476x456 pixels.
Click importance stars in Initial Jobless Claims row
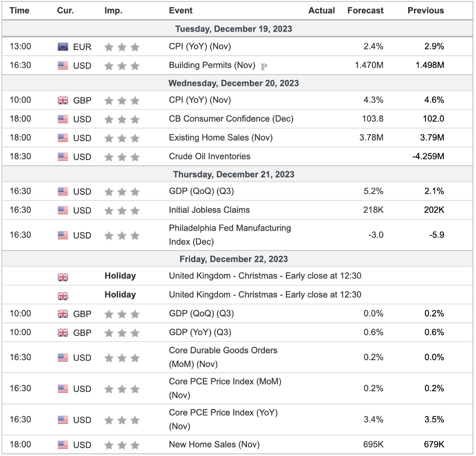click(122, 211)
